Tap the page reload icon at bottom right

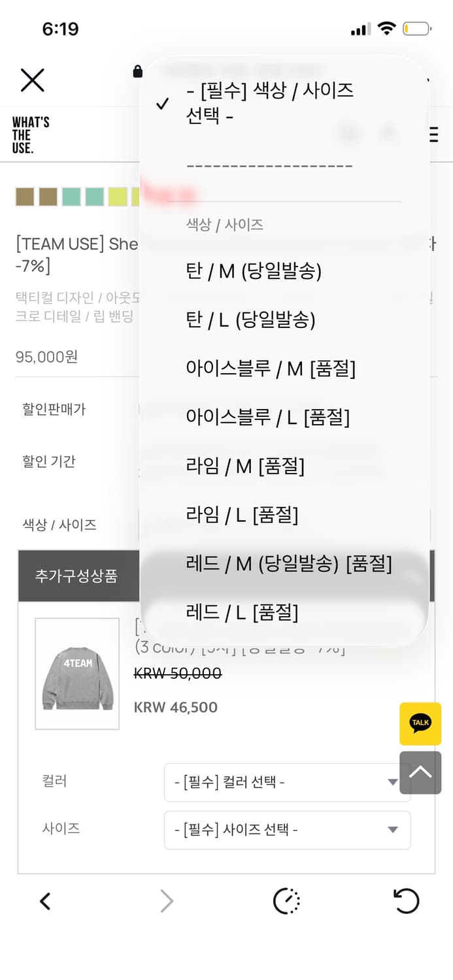[407, 901]
